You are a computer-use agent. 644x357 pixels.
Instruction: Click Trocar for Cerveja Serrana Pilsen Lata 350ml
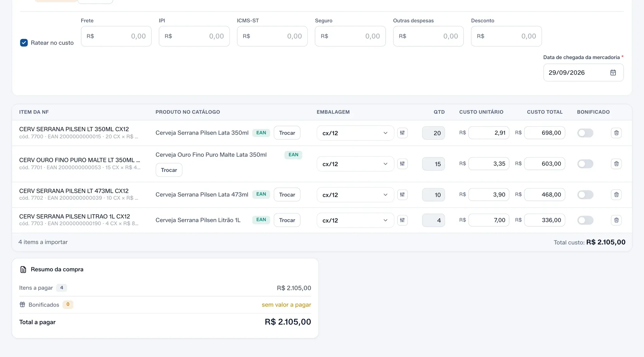point(287,133)
